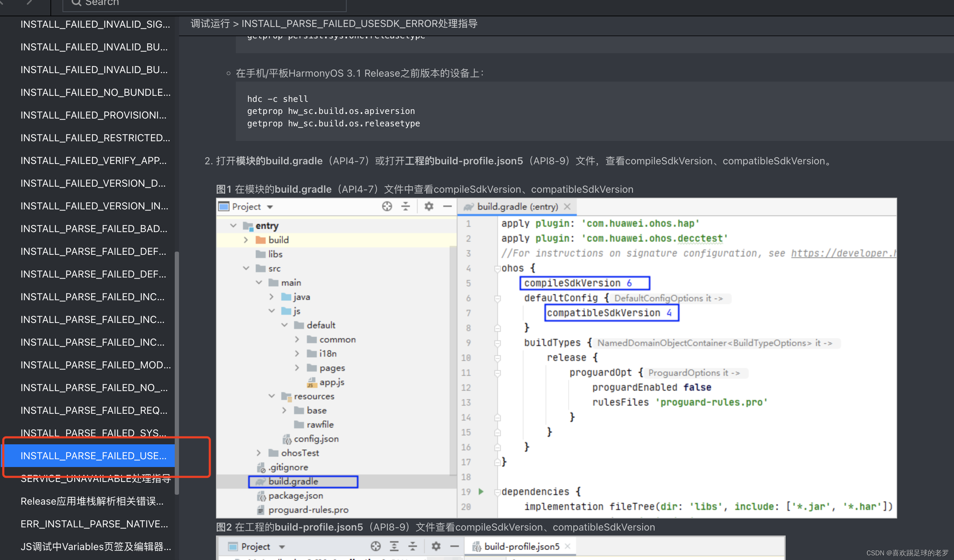The height and width of the screenshot is (560, 954).
Task: Expand the base folder
Action: 284,410
